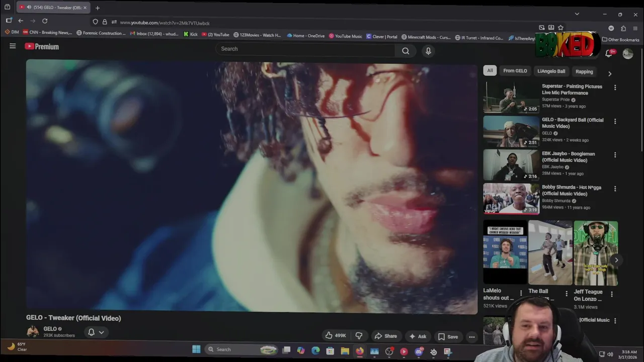
Task: Share the Tweaker video
Action: [385, 336]
